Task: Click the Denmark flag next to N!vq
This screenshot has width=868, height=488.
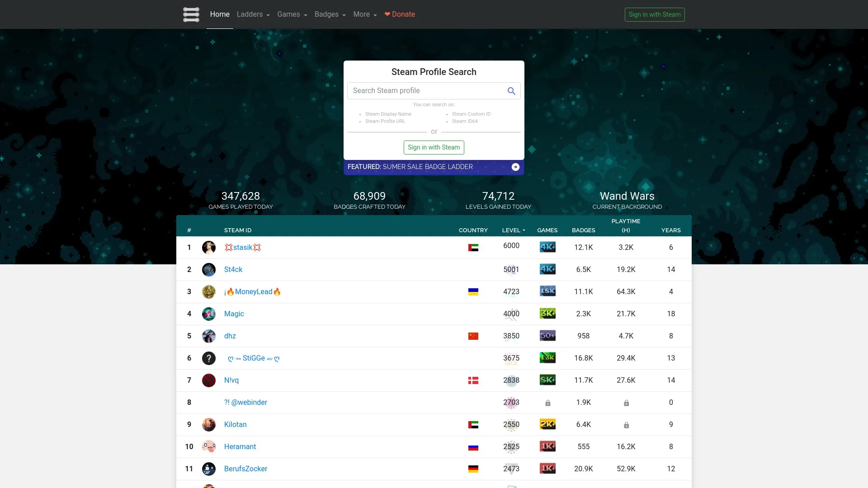Action: coord(473,380)
